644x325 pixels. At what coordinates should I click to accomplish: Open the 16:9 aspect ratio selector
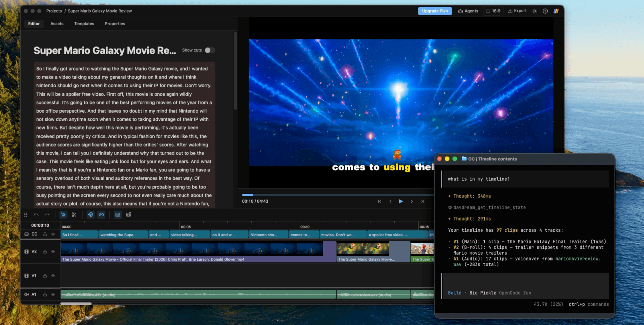pos(493,11)
